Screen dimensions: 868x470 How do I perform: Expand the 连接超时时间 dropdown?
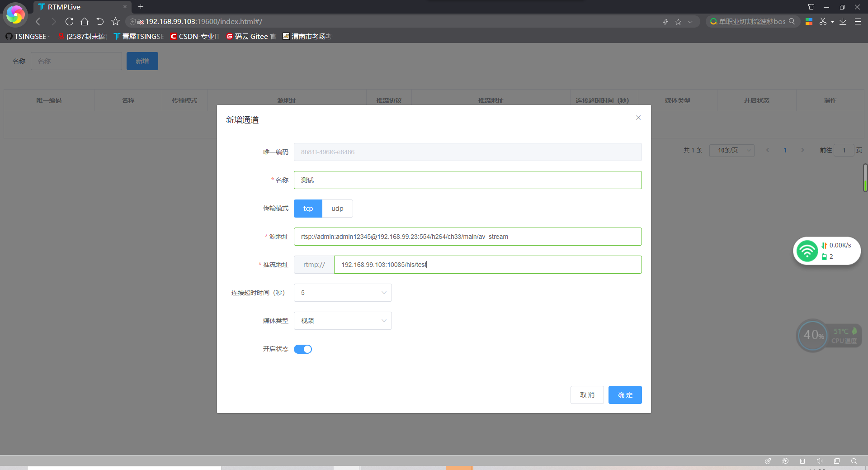tap(343, 293)
